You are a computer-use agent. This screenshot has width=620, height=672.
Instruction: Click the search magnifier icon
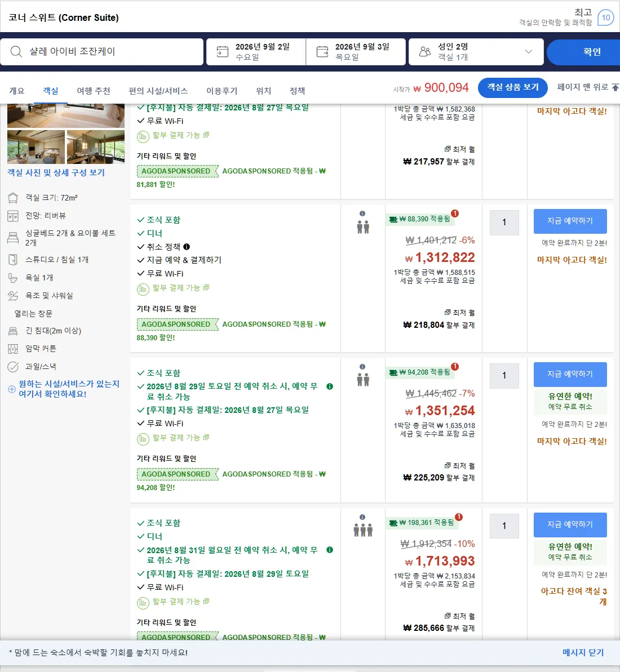point(16,51)
